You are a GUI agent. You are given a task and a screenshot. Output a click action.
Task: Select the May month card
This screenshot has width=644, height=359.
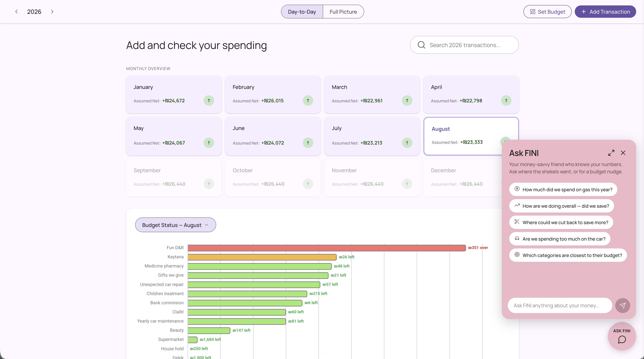pyautogui.click(x=174, y=136)
